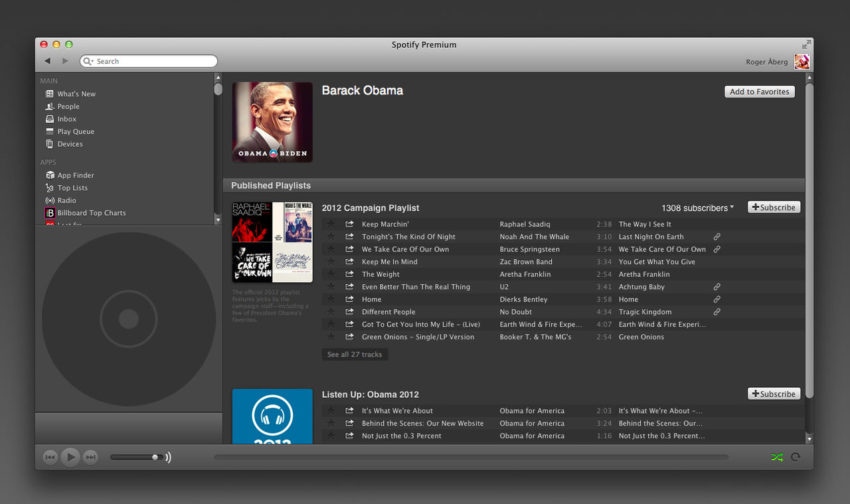Click the volume speaker icon
Screen dimensions: 850x504
168,457
